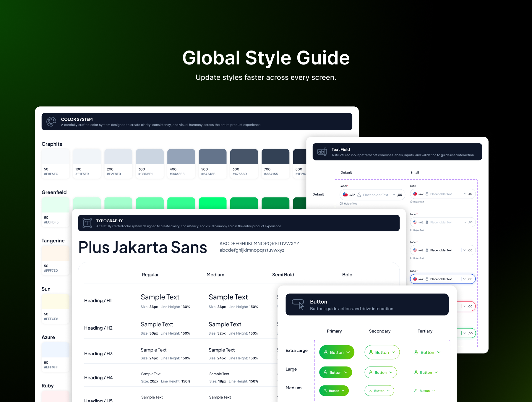Click the 'Primary' column header in Button card
This screenshot has height=402, width=532.
[x=334, y=331]
